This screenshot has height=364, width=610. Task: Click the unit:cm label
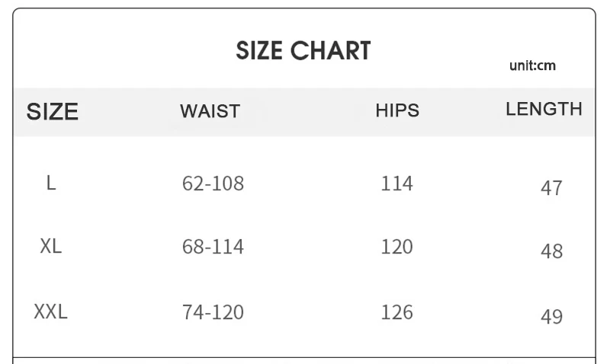pos(532,65)
